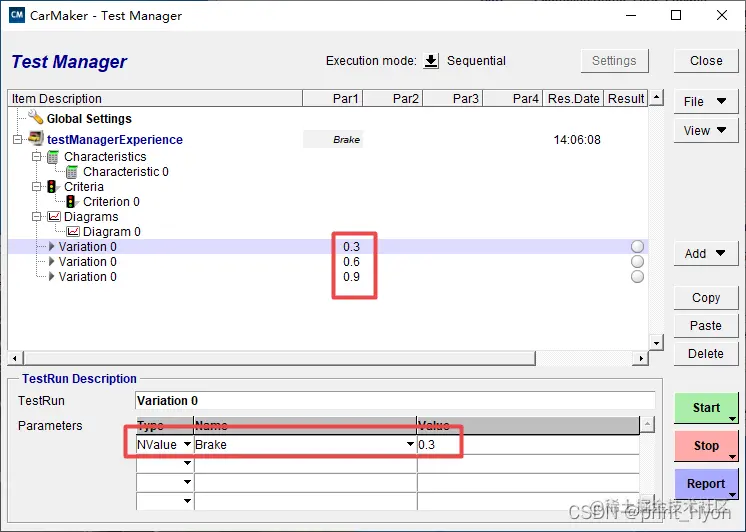Image resolution: width=746 pixels, height=532 pixels.
Task: Click the Result column header
Action: coord(626,99)
